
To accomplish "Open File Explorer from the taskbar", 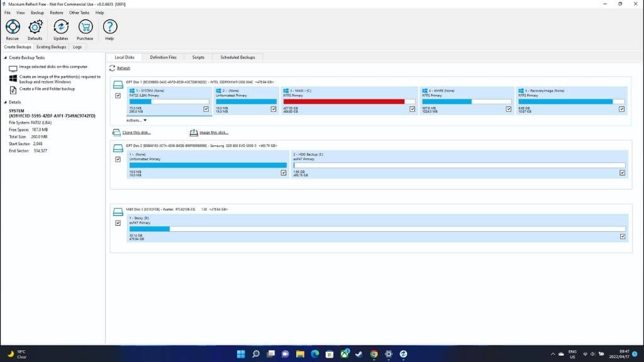I will [x=300, y=354].
